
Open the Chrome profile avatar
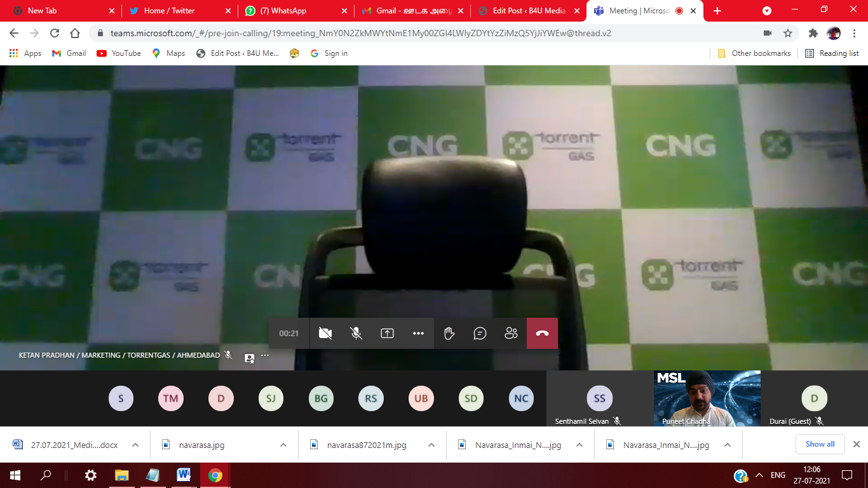tap(834, 33)
